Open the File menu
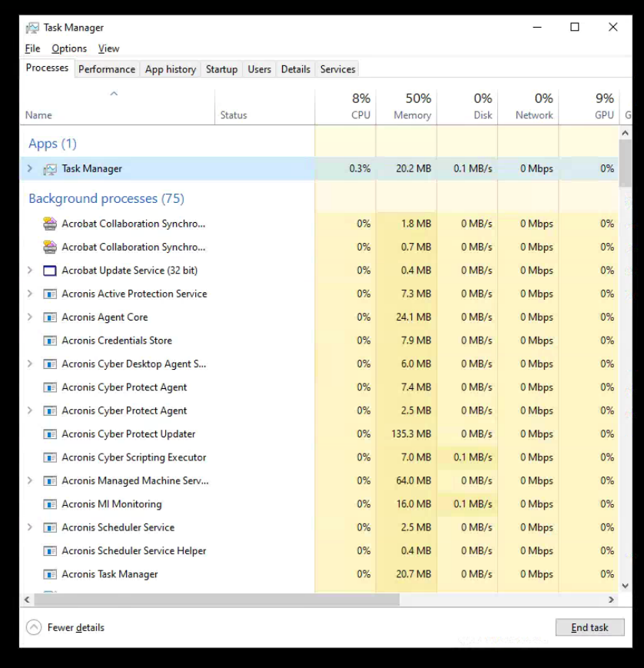The height and width of the screenshot is (668, 644). [x=32, y=48]
